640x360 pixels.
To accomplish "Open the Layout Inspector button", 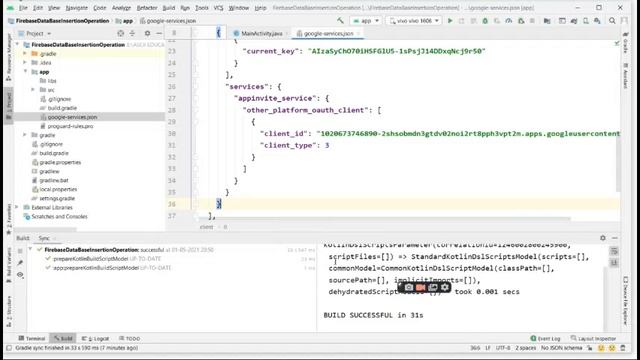I will click(593, 338).
